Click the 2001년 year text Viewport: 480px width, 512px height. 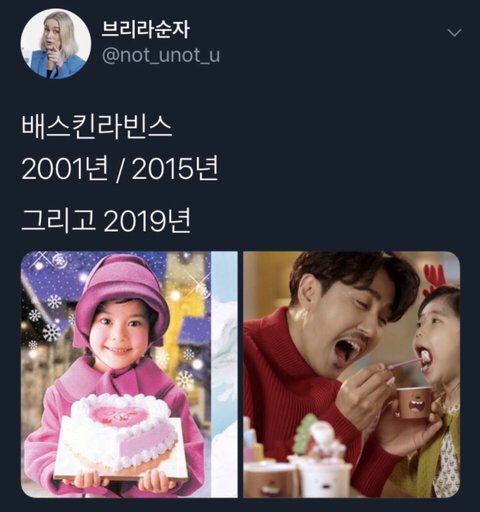point(65,169)
